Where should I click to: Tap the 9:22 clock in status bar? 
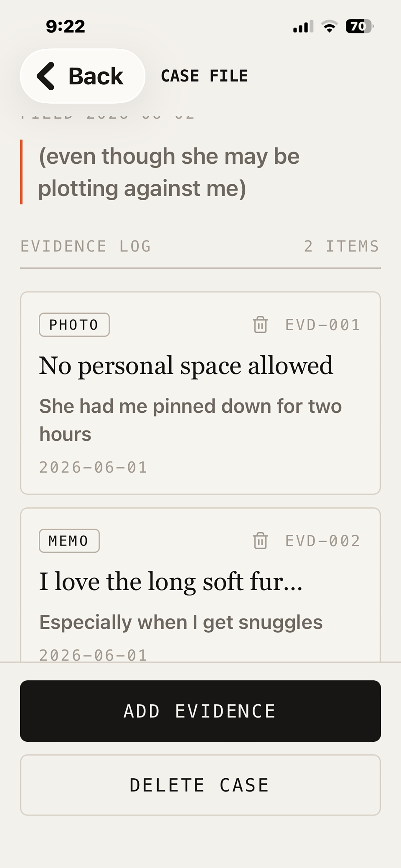[x=65, y=26]
